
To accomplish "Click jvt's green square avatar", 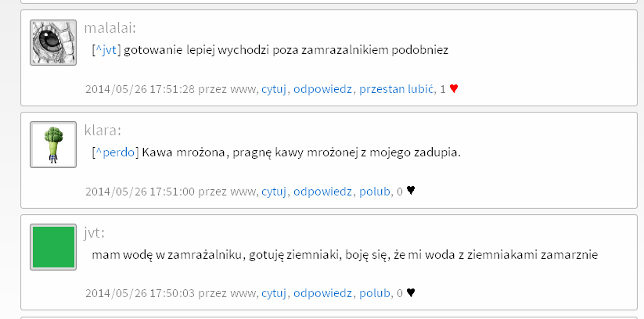I will coord(53,247).
